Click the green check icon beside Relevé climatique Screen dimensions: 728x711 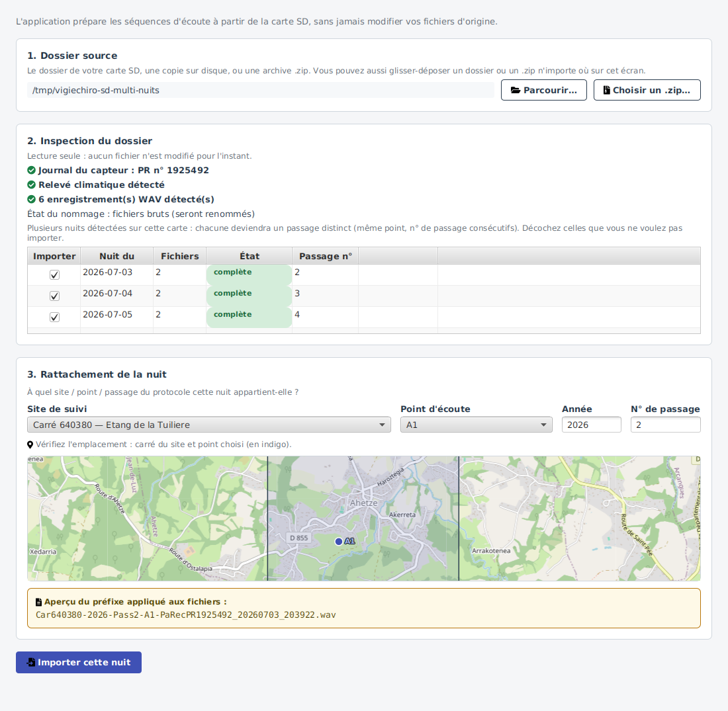tap(32, 185)
